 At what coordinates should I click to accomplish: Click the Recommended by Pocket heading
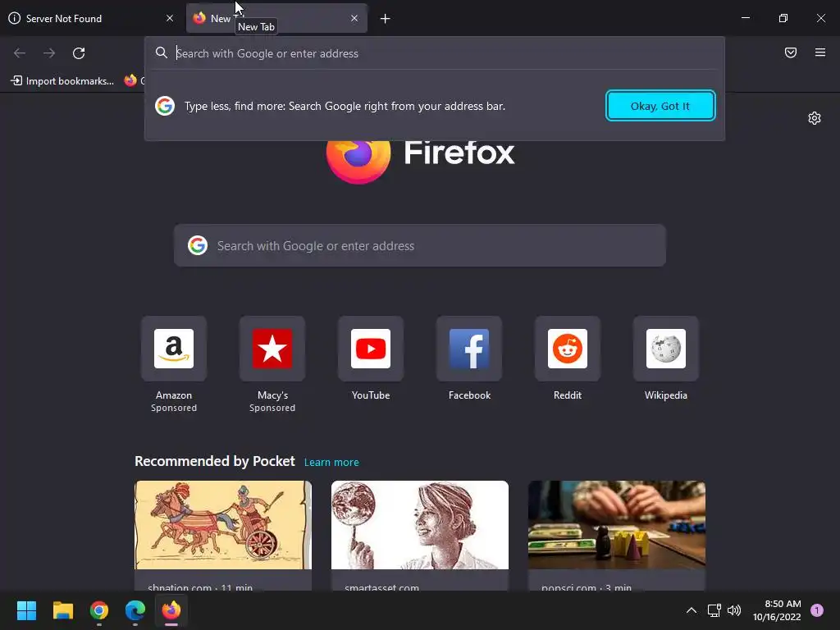pyautogui.click(x=215, y=461)
